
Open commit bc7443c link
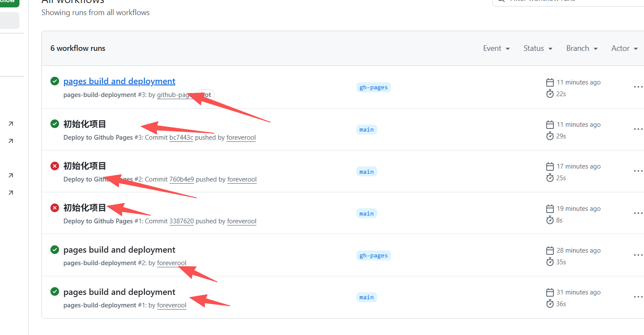point(181,138)
